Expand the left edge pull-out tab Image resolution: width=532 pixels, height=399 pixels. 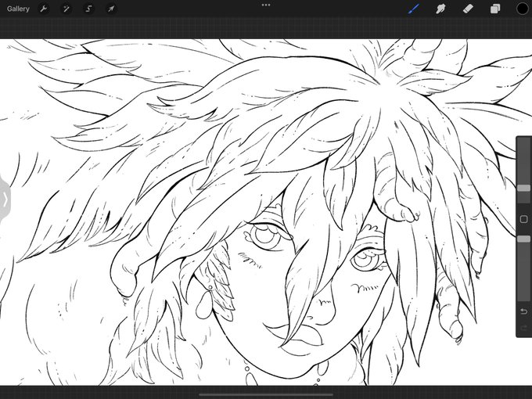tap(5, 199)
